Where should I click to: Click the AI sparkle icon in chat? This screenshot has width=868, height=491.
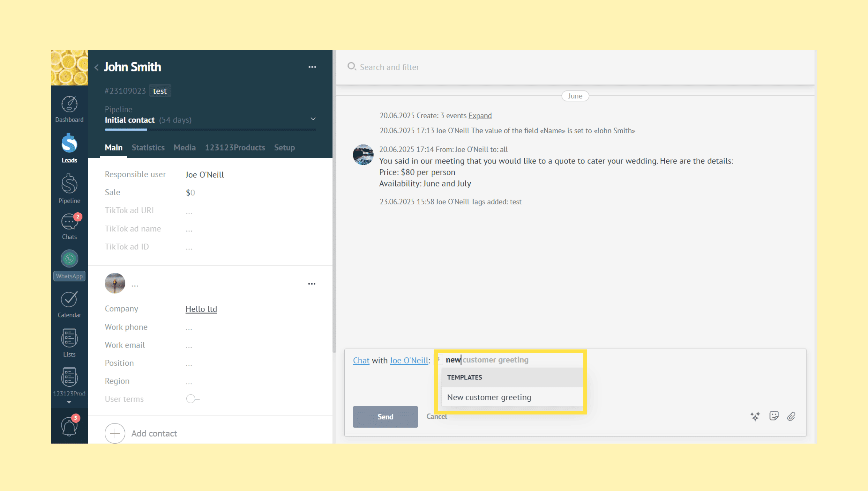(x=755, y=416)
